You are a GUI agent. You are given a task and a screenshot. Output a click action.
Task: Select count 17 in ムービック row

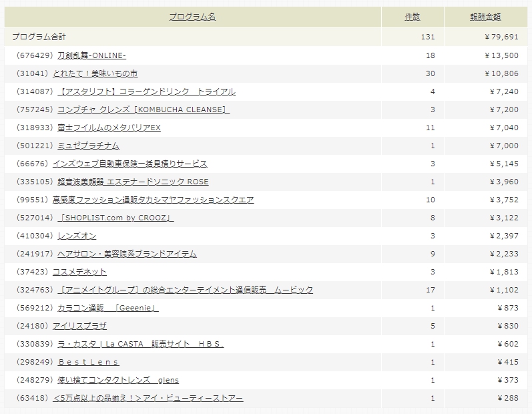pos(431,289)
